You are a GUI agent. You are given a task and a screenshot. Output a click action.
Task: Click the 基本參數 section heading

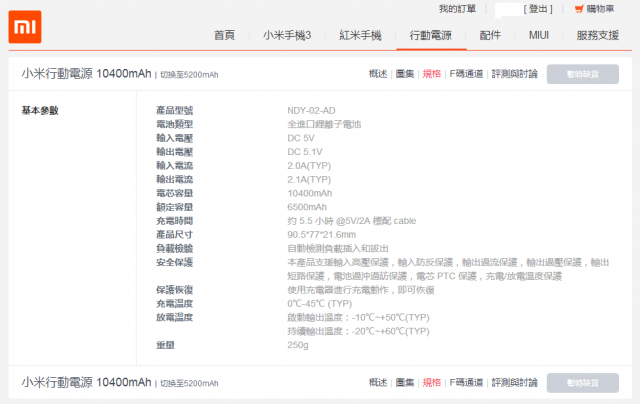[40, 111]
